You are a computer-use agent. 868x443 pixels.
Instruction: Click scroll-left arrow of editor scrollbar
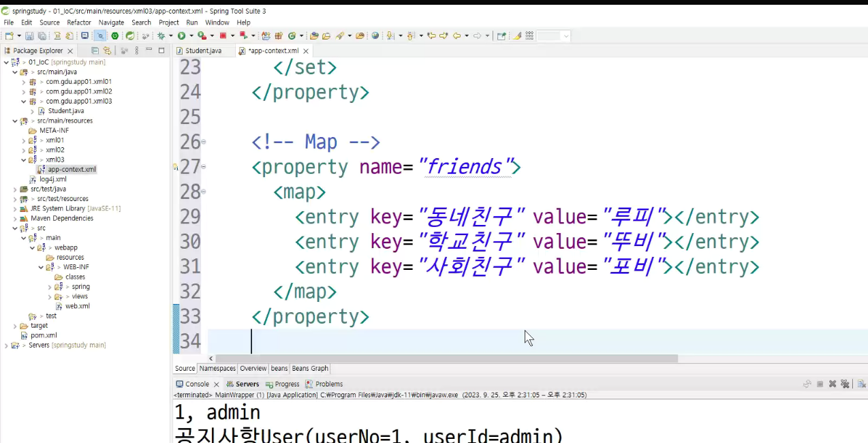point(211,358)
